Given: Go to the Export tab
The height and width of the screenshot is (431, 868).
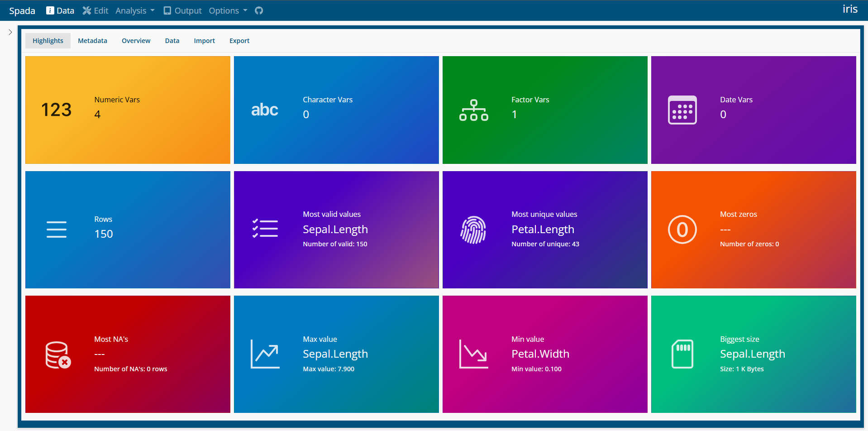Looking at the screenshot, I should [x=239, y=41].
